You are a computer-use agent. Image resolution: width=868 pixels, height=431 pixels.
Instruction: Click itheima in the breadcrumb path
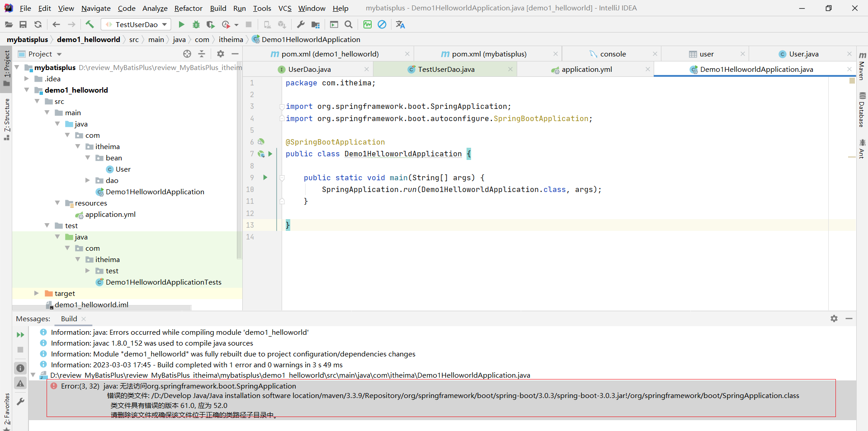[231, 40]
